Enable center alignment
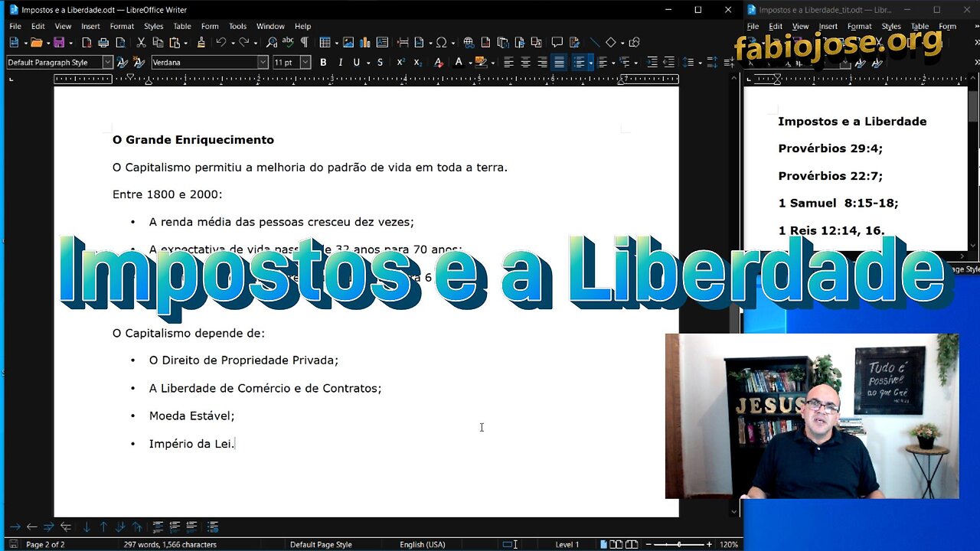The image size is (980, 551). coord(525,63)
